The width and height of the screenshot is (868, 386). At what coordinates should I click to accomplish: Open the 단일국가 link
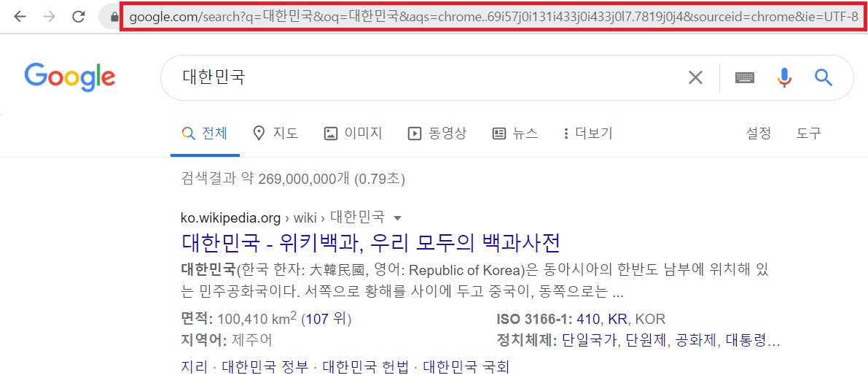[x=589, y=339]
